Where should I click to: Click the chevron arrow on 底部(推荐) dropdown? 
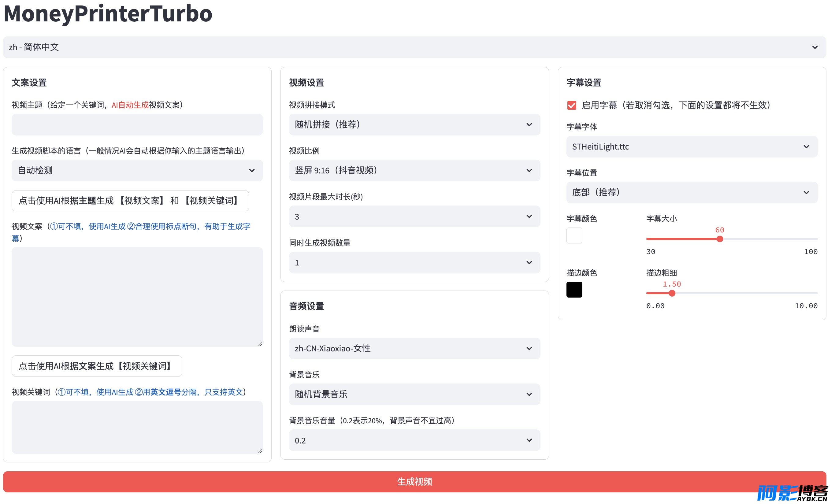[x=806, y=192]
